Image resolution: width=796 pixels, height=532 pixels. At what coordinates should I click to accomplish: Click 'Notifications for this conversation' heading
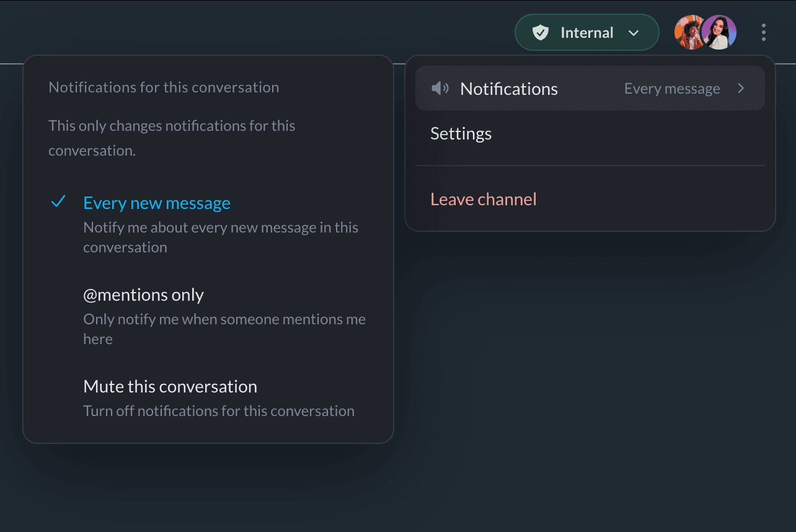tap(164, 87)
